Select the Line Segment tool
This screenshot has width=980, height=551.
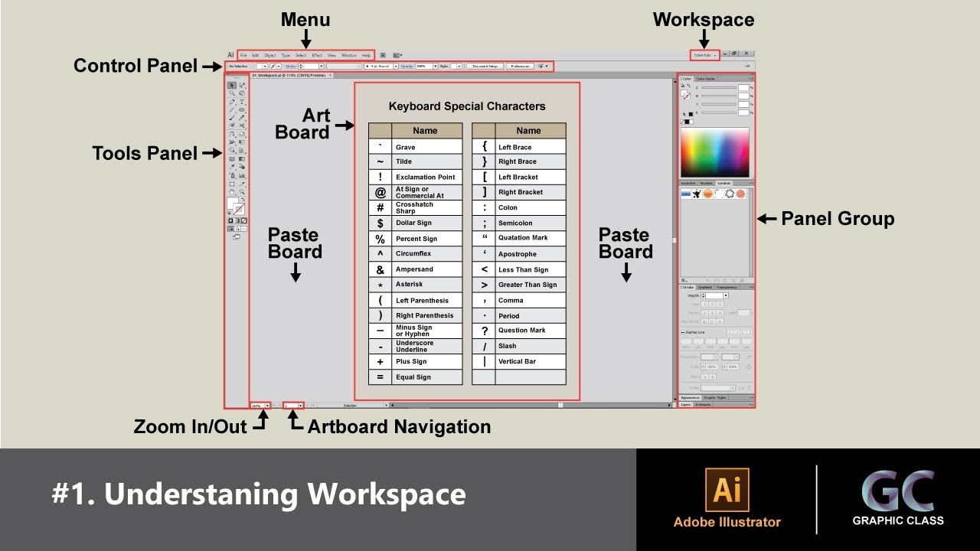point(232,109)
